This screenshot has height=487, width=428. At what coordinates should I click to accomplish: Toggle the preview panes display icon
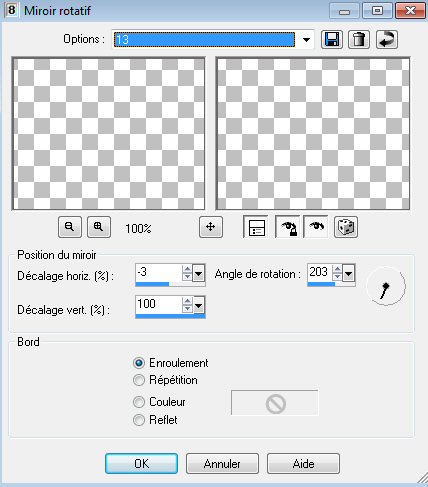(x=256, y=227)
